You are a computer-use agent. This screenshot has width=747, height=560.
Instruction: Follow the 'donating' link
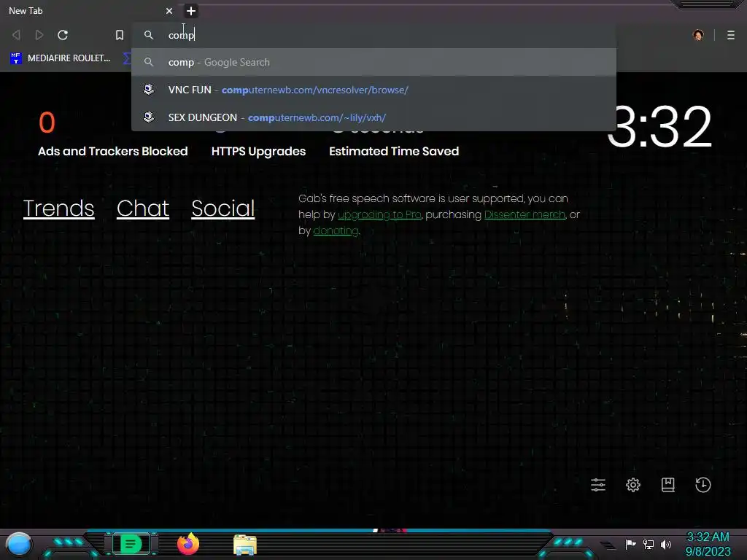(336, 230)
